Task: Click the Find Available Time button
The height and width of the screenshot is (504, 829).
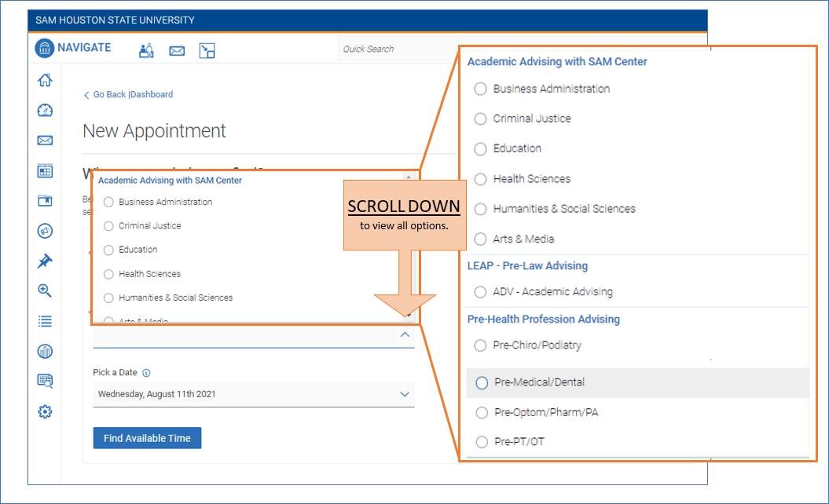Action: click(147, 438)
